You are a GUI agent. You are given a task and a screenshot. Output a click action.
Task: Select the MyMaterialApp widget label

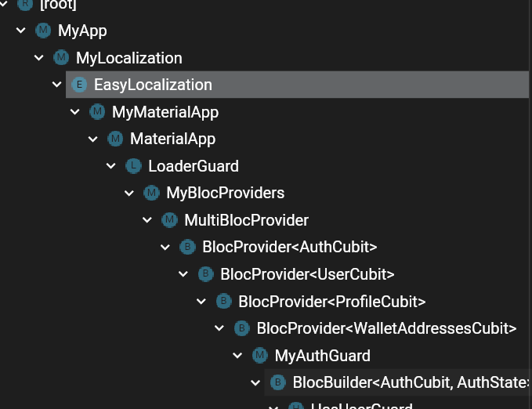(x=165, y=112)
